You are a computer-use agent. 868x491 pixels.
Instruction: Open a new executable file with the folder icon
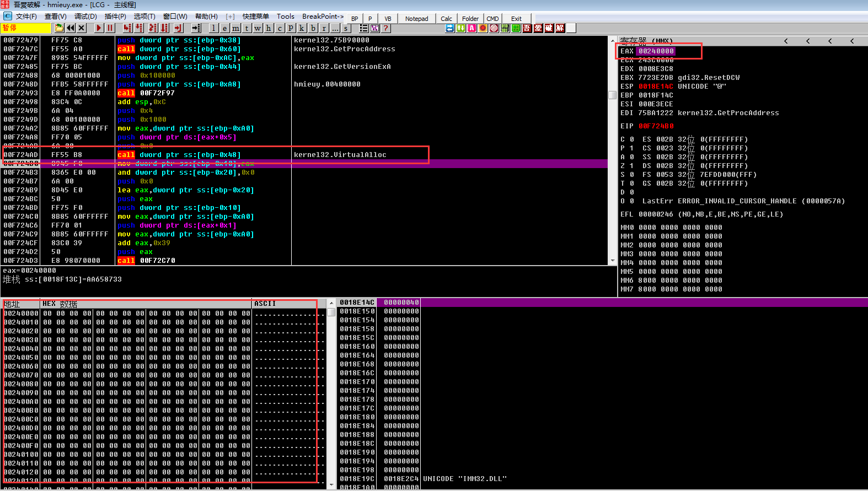pos(59,28)
